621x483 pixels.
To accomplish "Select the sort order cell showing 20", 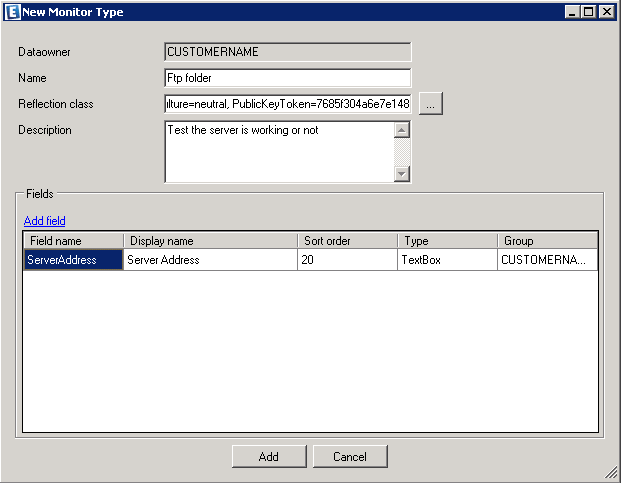I will 347,260.
